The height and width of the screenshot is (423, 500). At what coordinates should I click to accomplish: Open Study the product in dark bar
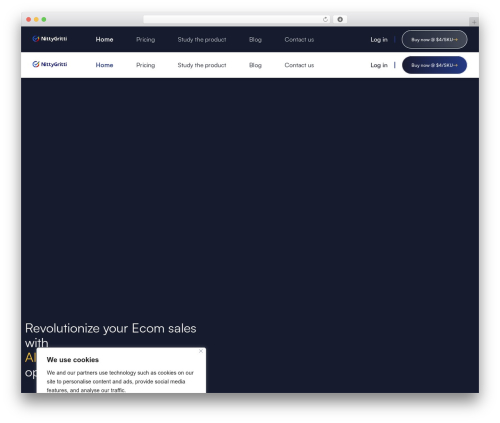click(202, 39)
